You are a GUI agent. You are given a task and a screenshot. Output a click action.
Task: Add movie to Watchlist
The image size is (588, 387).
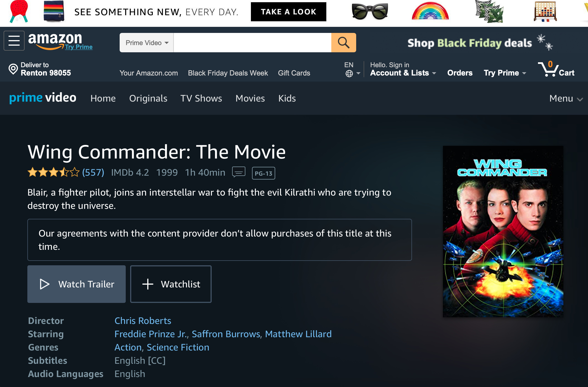(x=171, y=284)
